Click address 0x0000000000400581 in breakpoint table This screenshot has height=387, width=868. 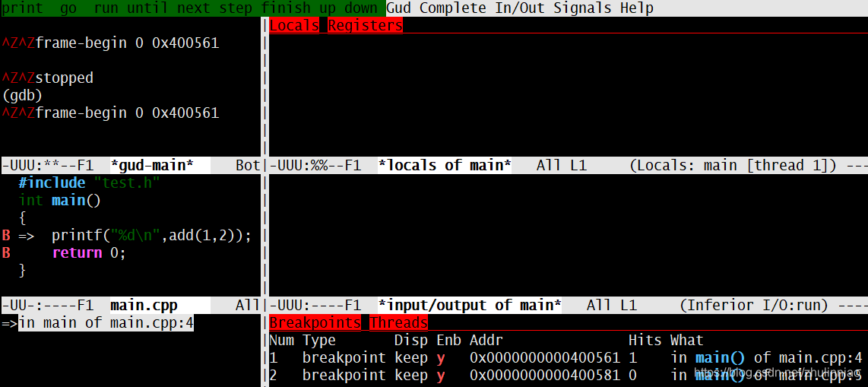[545, 376]
